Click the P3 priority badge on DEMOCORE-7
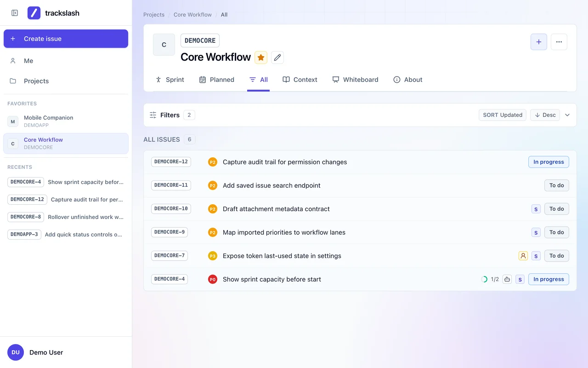The width and height of the screenshot is (588, 368). [x=212, y=256]
